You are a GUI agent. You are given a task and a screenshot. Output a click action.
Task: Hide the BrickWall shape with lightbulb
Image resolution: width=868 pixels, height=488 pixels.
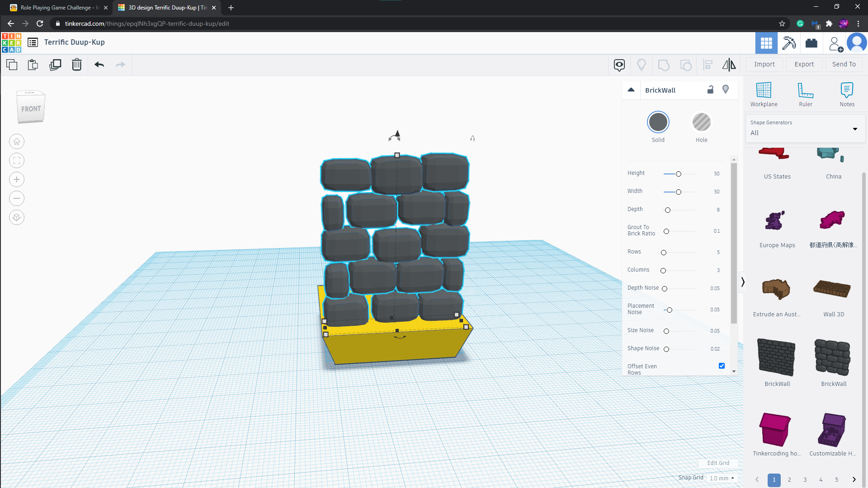[x=726, y=89]
